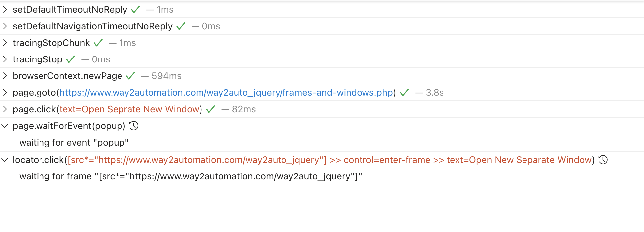Click the clock icon next to locator.click
Image resolution: width=644 pixels, height=232 pixels.
[x=603, y=160]
